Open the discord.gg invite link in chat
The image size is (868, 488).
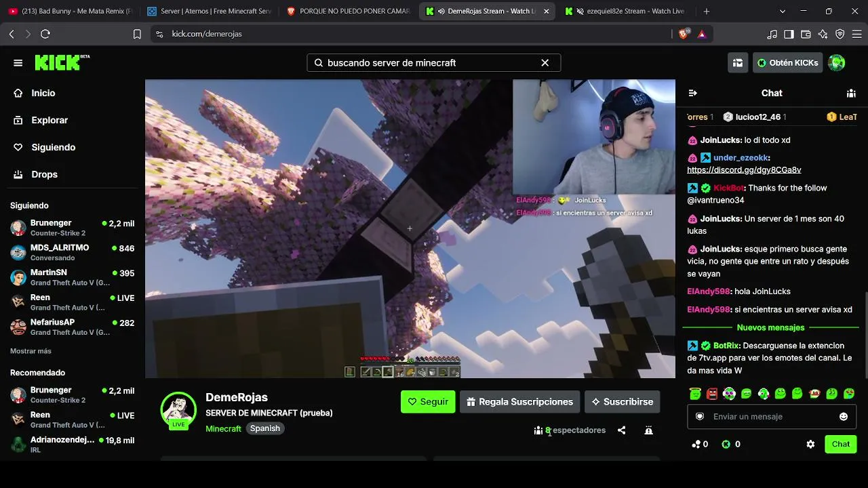point(744,169)
